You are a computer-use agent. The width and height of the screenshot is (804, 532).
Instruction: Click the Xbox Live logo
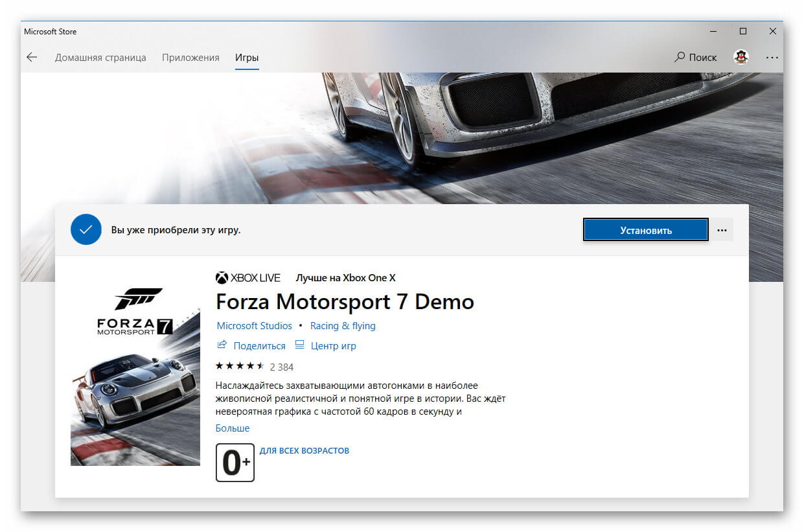(x=248, y=278)
